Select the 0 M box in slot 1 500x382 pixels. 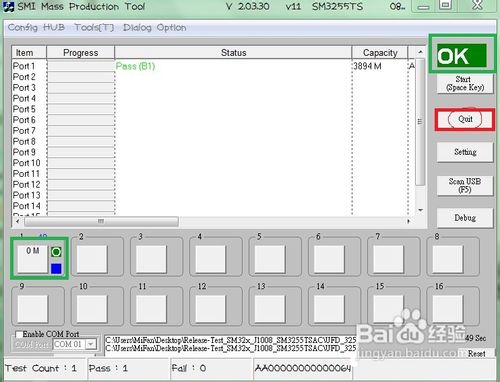pyautogui.click(x=33, y=259)
